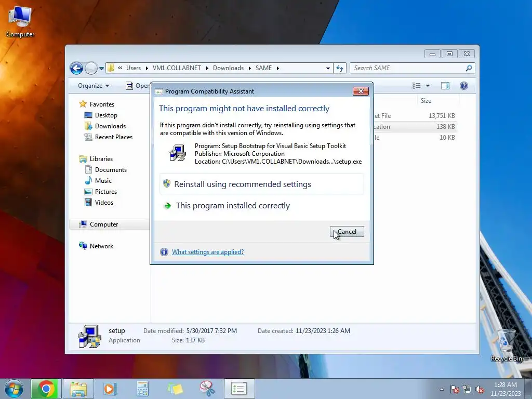Select Network in the navigation pane

[101, 246]
